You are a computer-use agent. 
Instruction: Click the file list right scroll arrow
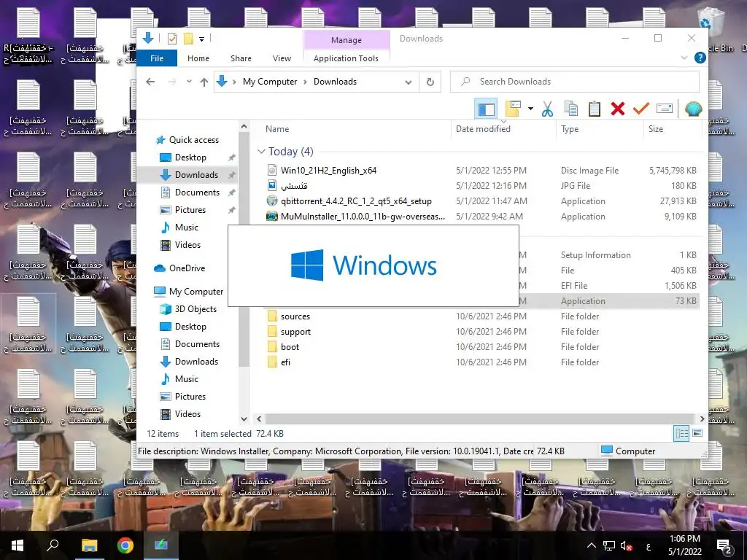tap(702, 419)
